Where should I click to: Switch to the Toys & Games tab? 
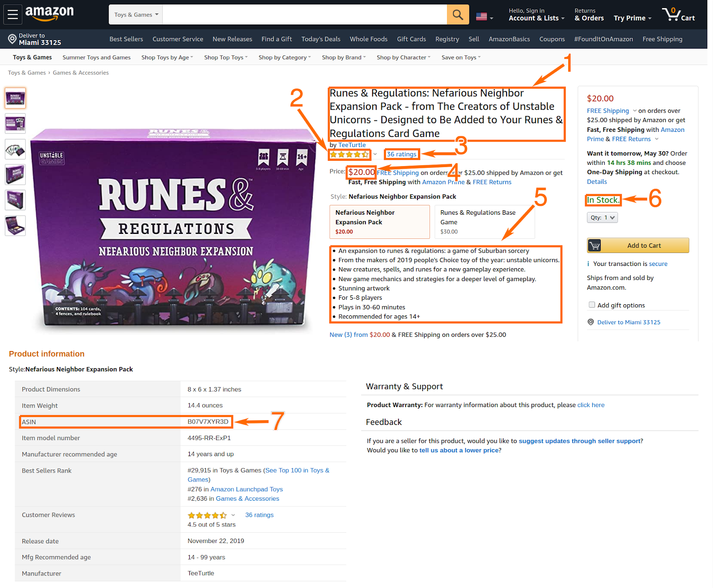(32, 57)
